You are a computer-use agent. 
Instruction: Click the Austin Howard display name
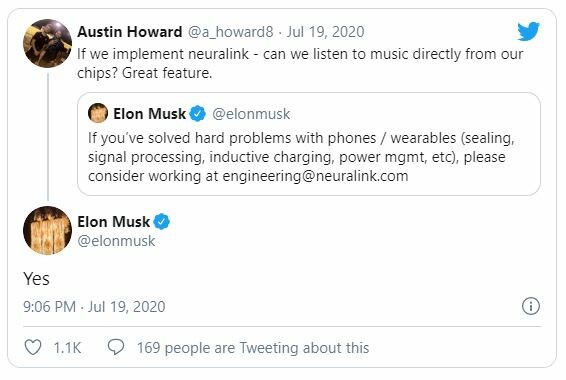(x=130, y=32)
